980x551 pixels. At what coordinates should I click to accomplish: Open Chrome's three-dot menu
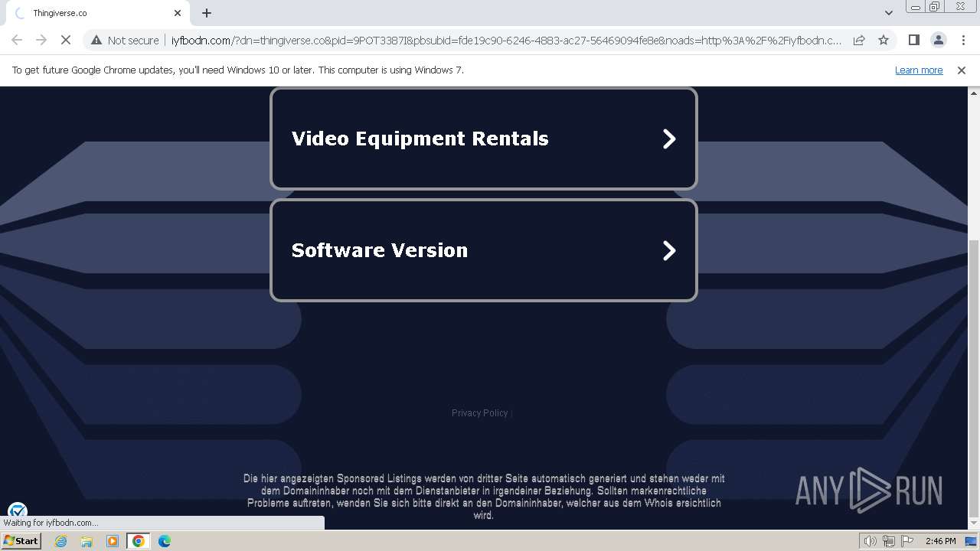963,40
